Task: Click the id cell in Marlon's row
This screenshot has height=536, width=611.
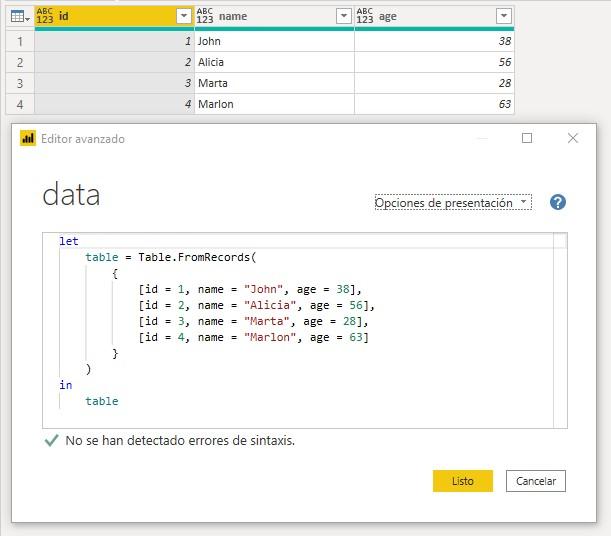Action: tap(115, 104)
